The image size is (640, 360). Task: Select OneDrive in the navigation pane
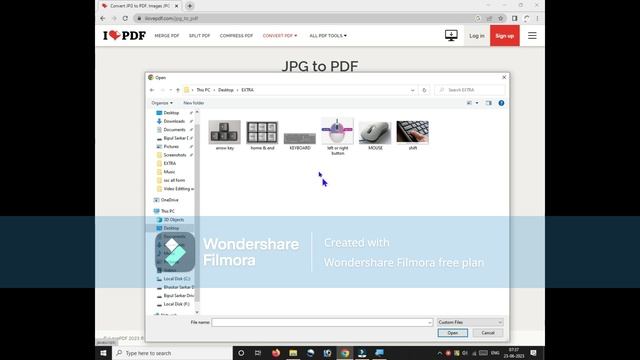(169, 200)
